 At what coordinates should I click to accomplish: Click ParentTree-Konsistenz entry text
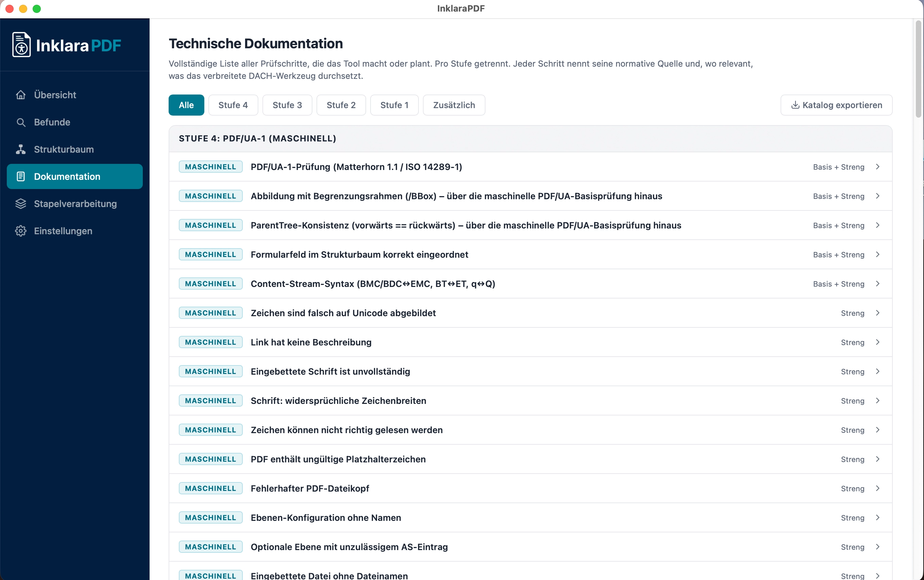[466, 225]
